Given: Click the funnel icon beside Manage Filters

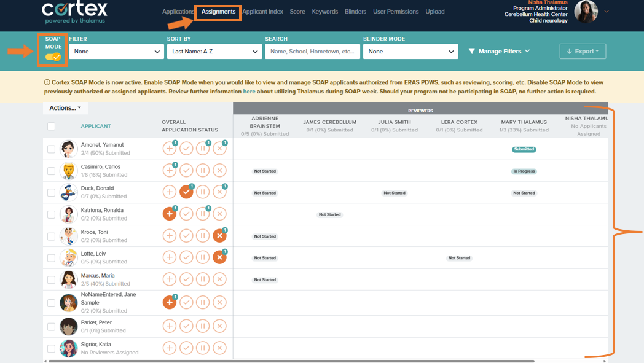Looking at the screenshot, I should pos(471,52).
